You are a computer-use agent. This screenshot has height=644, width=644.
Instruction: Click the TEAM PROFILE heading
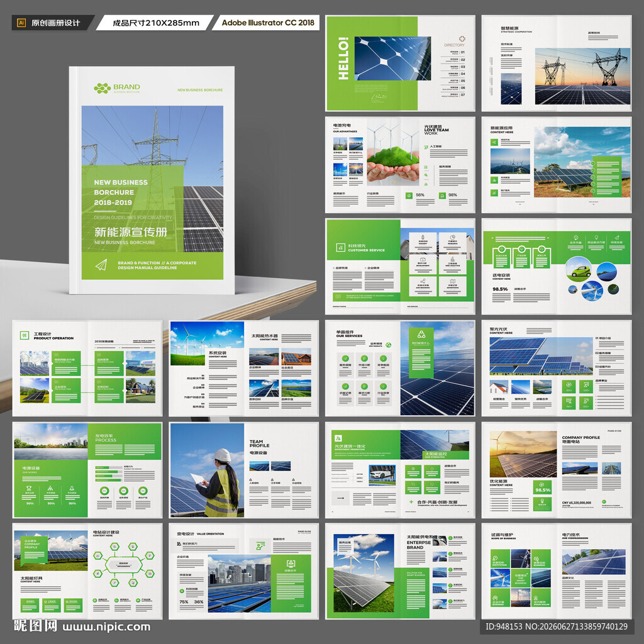(260, 443)
